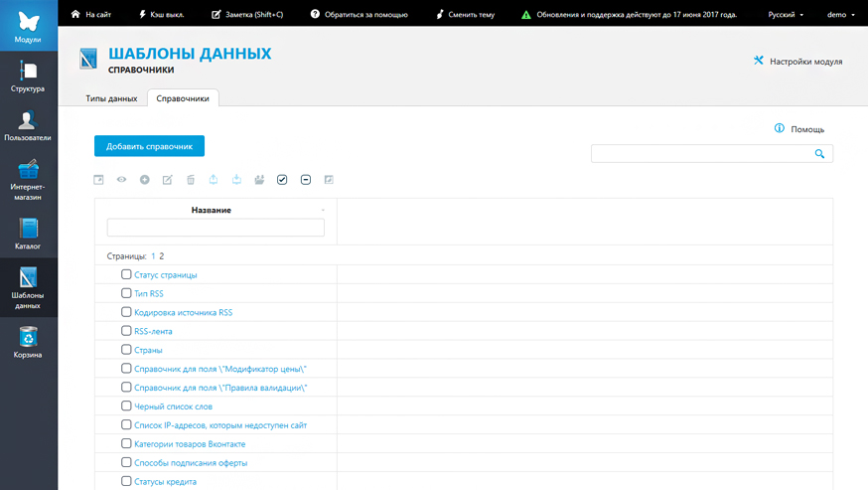
Task: Open the Корзина recycle bin module
Action: point(28,342)
